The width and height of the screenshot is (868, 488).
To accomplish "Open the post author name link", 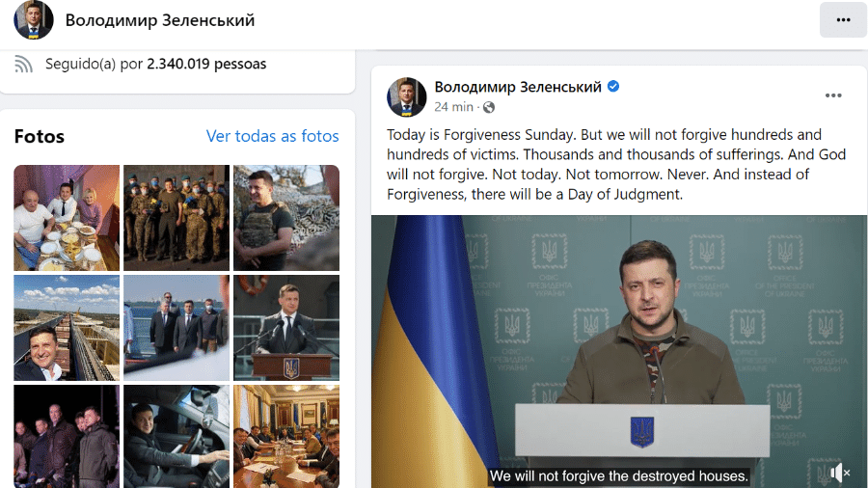I will click(x=518, y=87).
